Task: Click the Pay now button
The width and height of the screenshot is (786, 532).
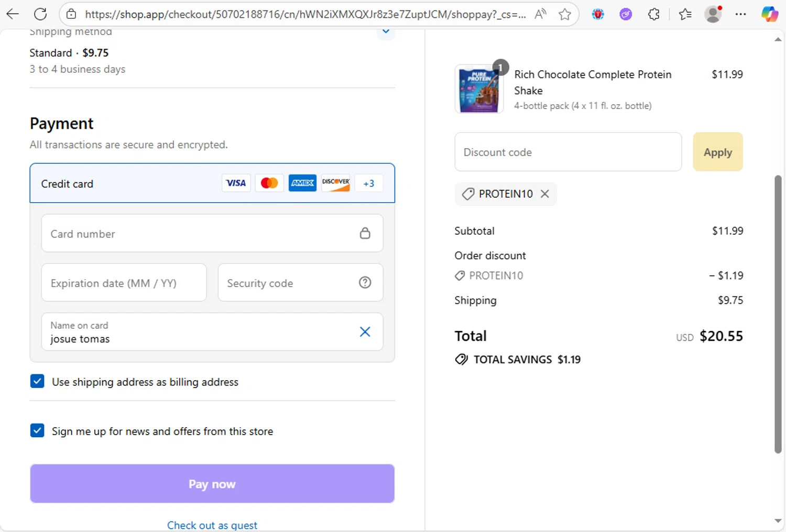Action: pyautogui.click(x=212, y=484)
